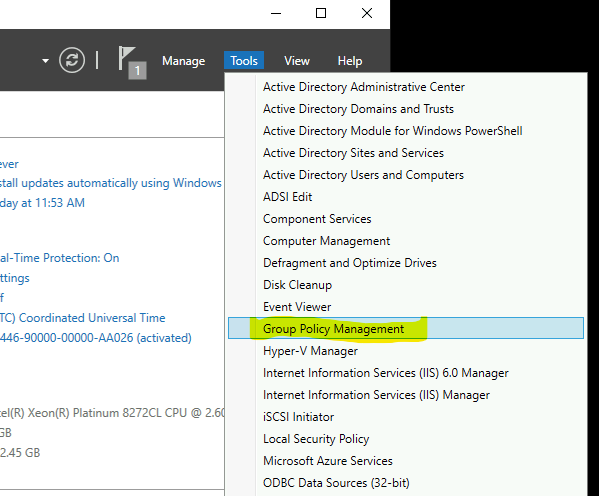
Task: Open ODBC Data Sources (32-bit)
Action: pyautogui.click(x=406, y=483)
